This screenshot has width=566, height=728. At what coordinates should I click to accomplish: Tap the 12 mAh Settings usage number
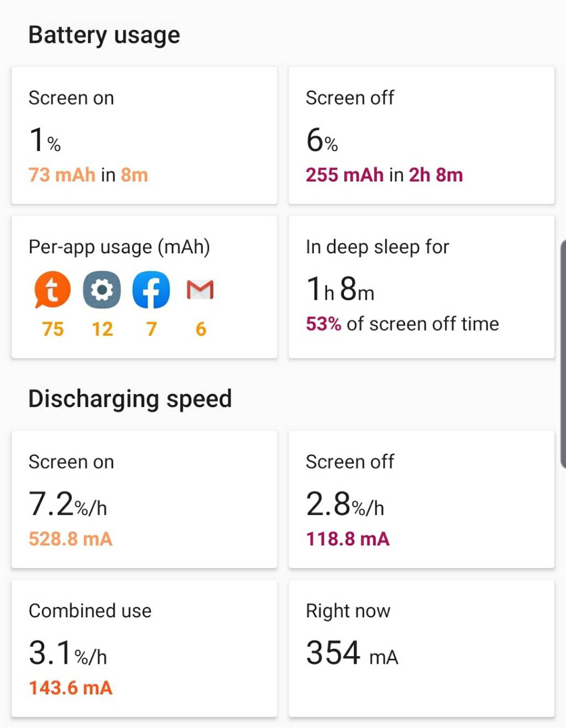coord(102,329)
